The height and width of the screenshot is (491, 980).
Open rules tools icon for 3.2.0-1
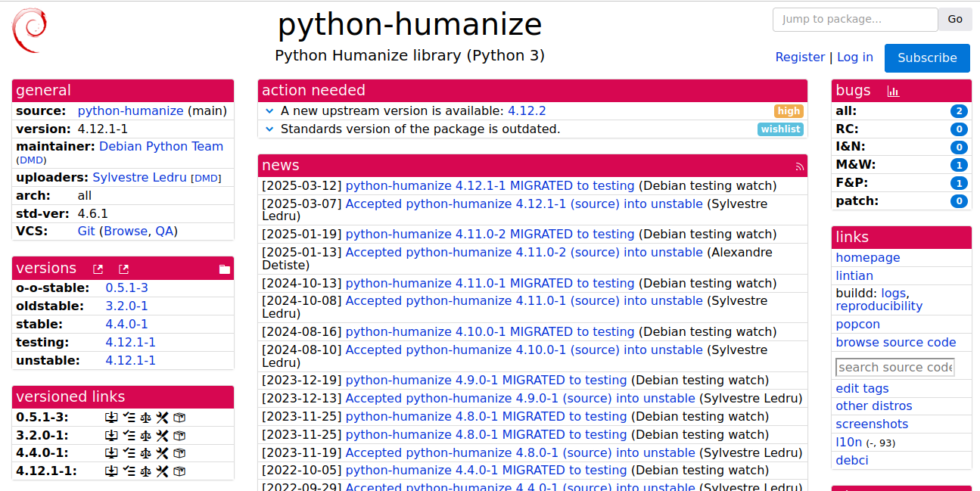pyautogui.click(x=162, y=435)
